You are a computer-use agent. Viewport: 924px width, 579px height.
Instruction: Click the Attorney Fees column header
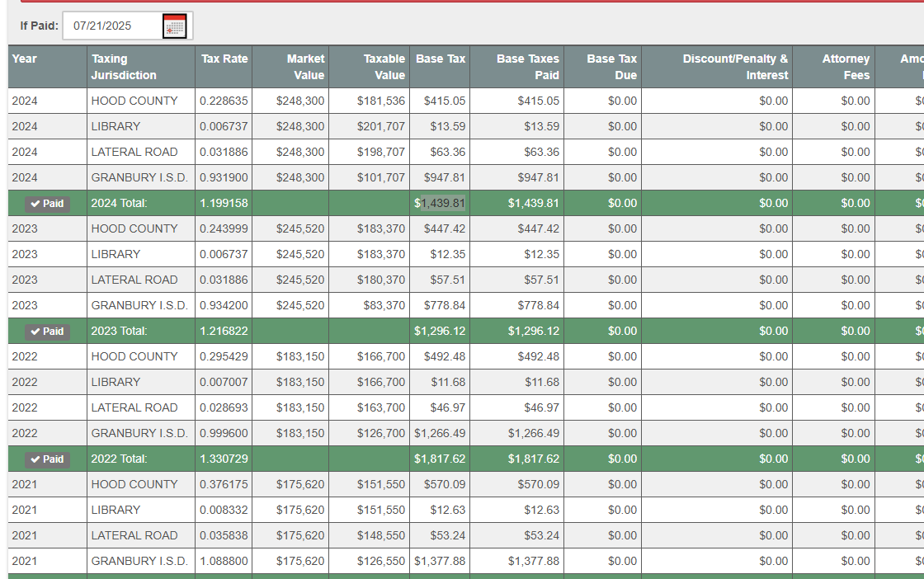[x=846, y=67]
